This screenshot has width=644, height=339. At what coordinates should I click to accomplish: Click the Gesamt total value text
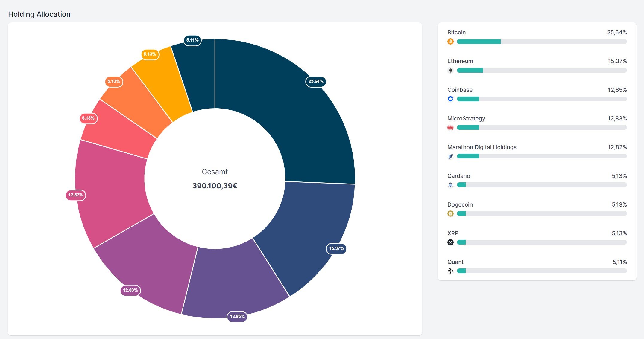(x=215, y=186)
